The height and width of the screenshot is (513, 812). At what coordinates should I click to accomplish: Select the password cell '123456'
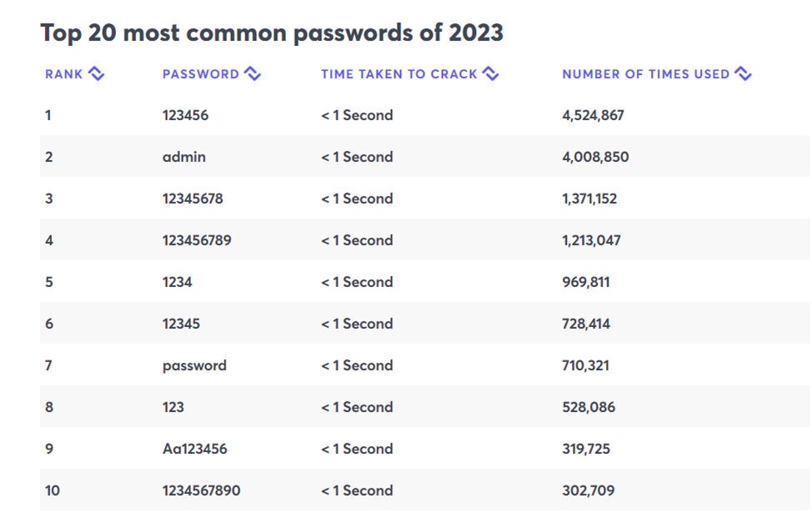coord(186,115)
